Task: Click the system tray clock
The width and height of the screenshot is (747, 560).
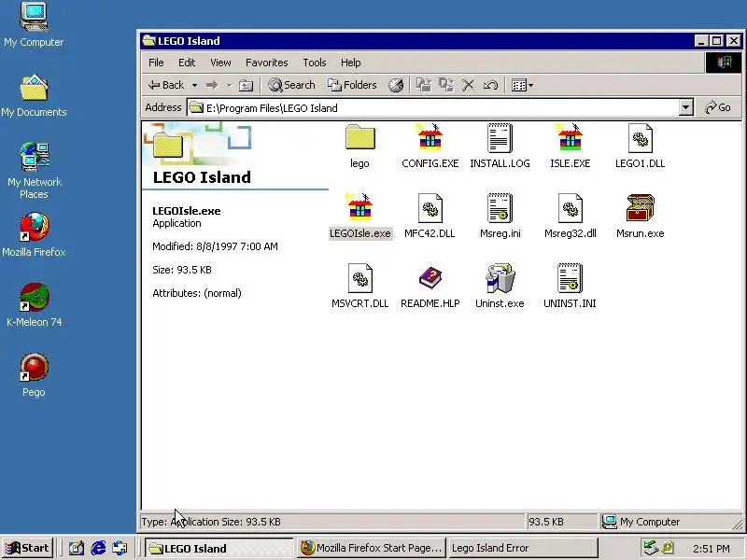Action: click(x=712, y=549)
